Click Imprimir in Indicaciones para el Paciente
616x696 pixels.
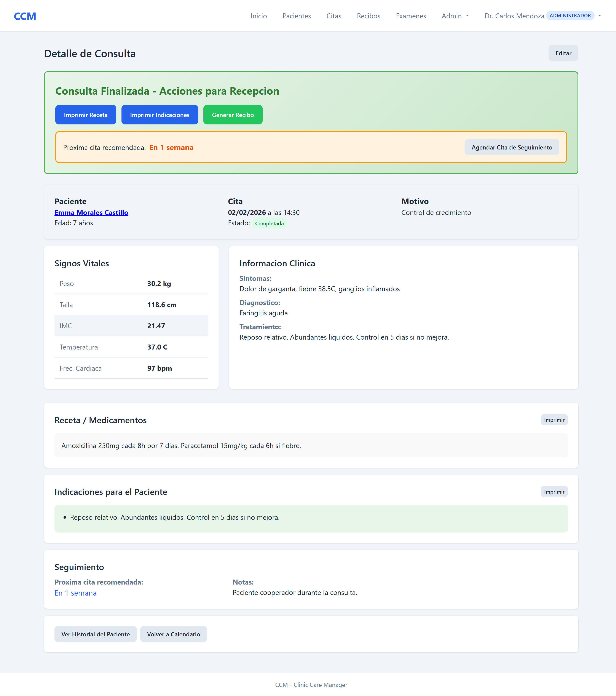point(554,491)
